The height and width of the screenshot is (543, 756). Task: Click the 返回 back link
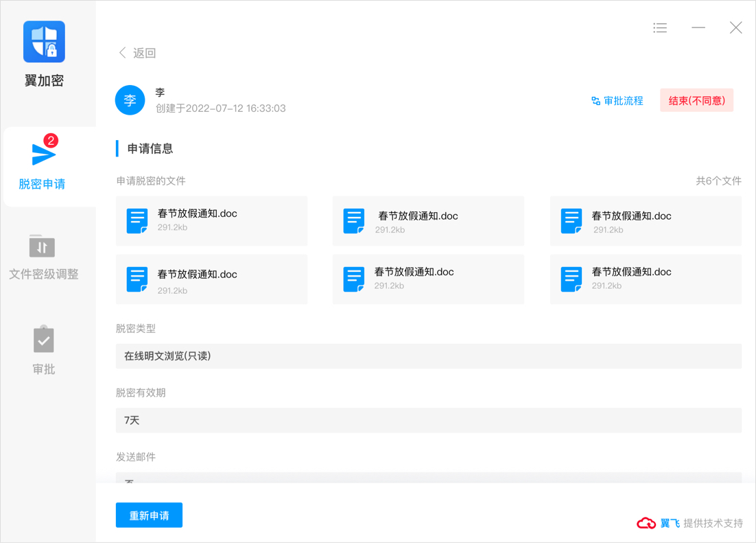136,53
